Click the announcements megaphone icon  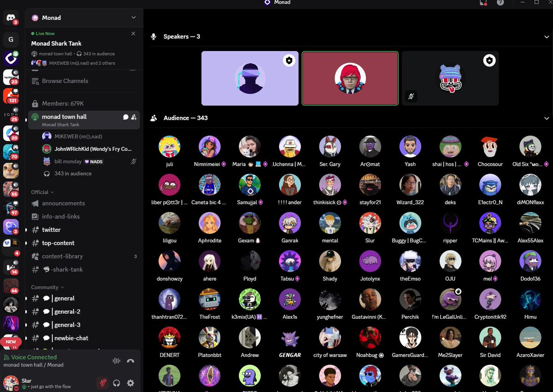[35, 203]
